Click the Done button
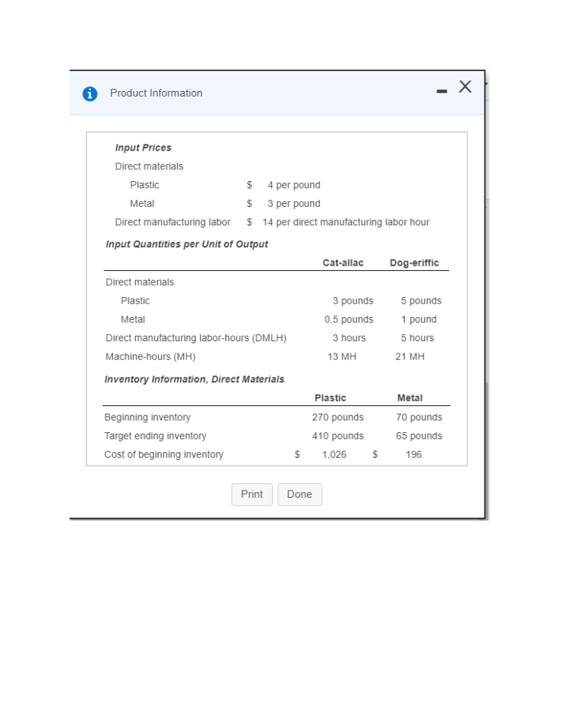Viewport: 562px width, 728px height. (300, 495)
